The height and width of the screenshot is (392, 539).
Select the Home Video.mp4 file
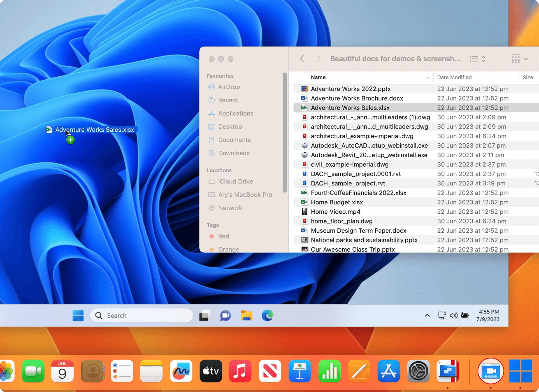coord(335,212)
